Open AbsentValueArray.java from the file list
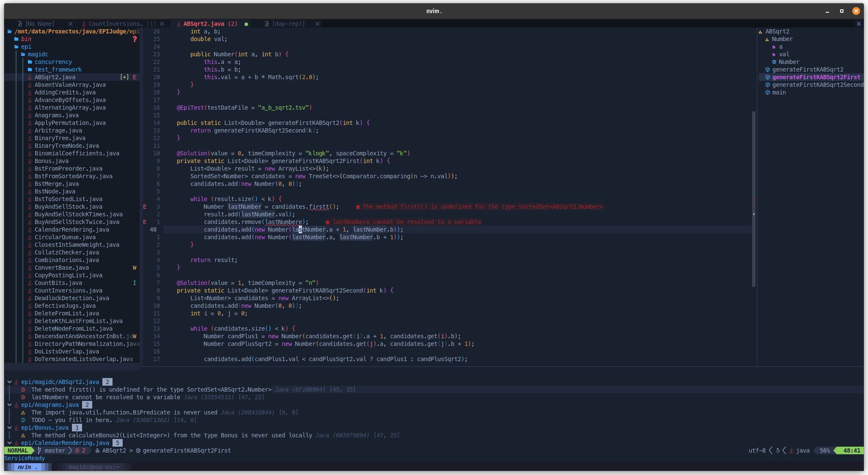868x475 pixels. click(70, 85)
